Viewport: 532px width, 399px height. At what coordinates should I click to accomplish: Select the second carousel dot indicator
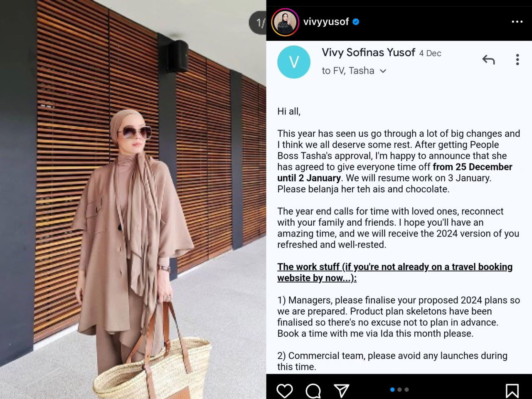click(399, 389)
